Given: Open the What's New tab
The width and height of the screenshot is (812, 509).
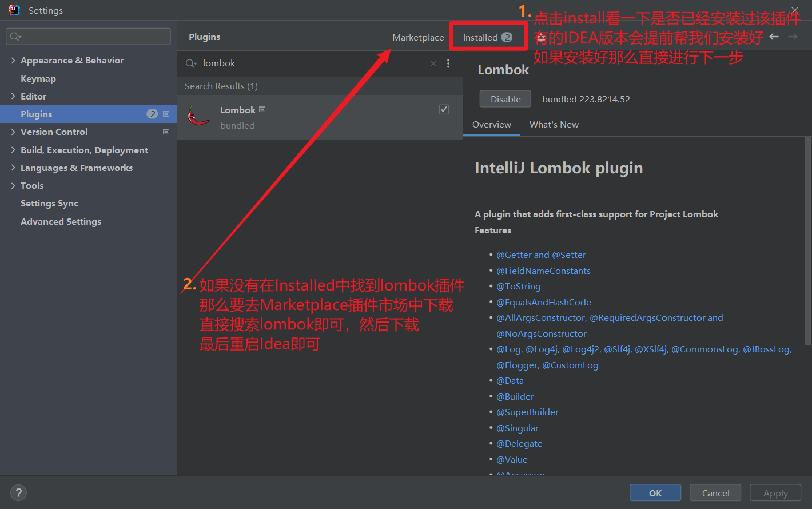Looking at the screenshot, I should (x=554, y=124).
